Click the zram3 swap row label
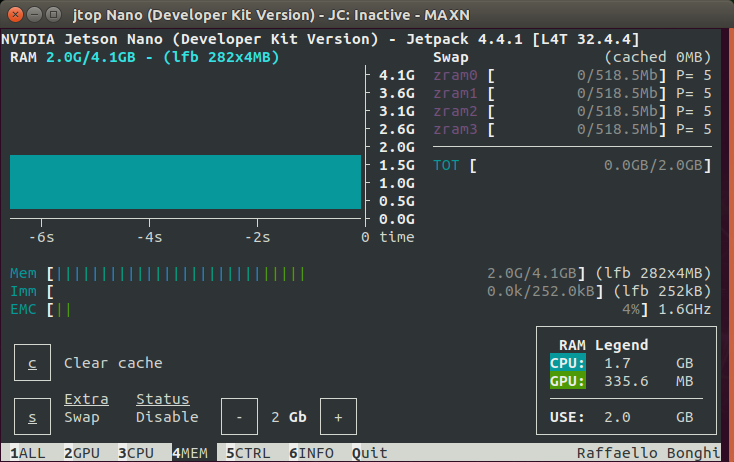 click(x=455, y=129)
